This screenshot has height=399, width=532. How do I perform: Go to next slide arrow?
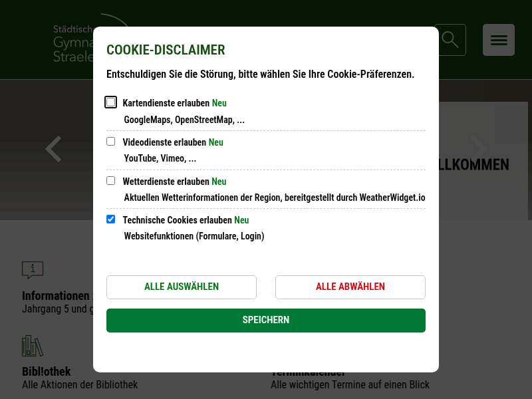click(x=479, y=149)
